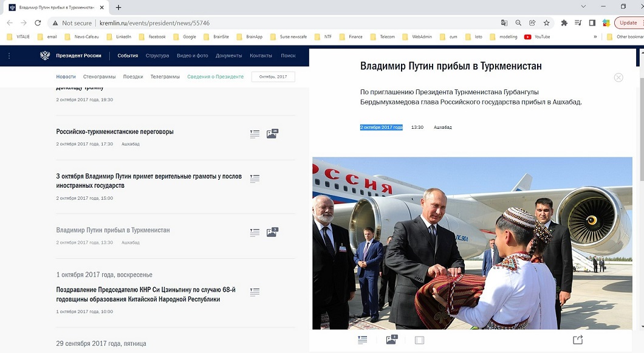Switch to the Поездки tab
644x353 pixels.
click(133, 77)
